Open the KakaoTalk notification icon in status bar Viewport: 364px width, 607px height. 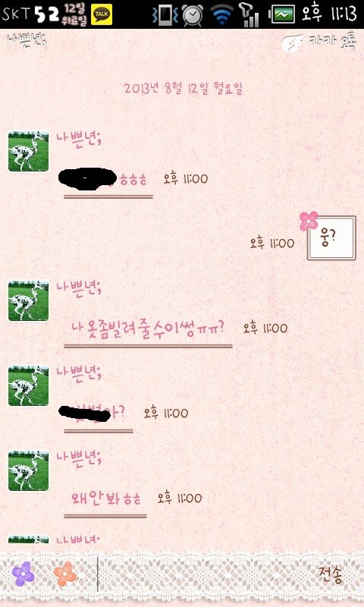[102, 14]
